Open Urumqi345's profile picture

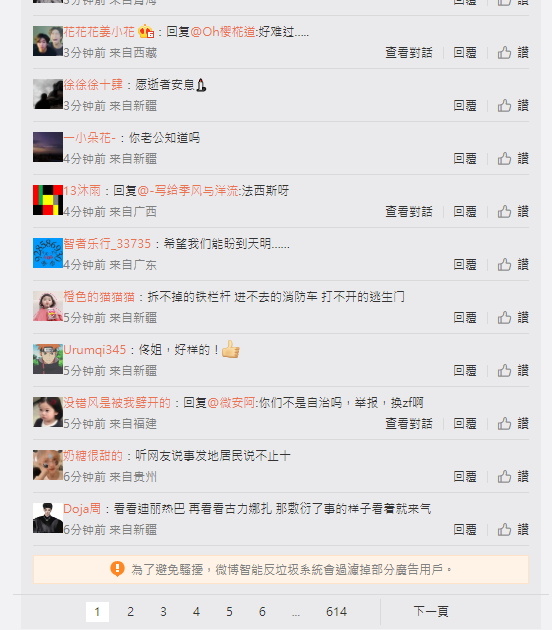[48, 359]
